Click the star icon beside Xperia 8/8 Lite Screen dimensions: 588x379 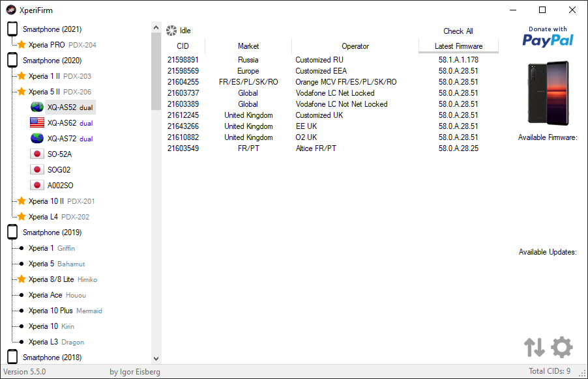click(22, 279)
